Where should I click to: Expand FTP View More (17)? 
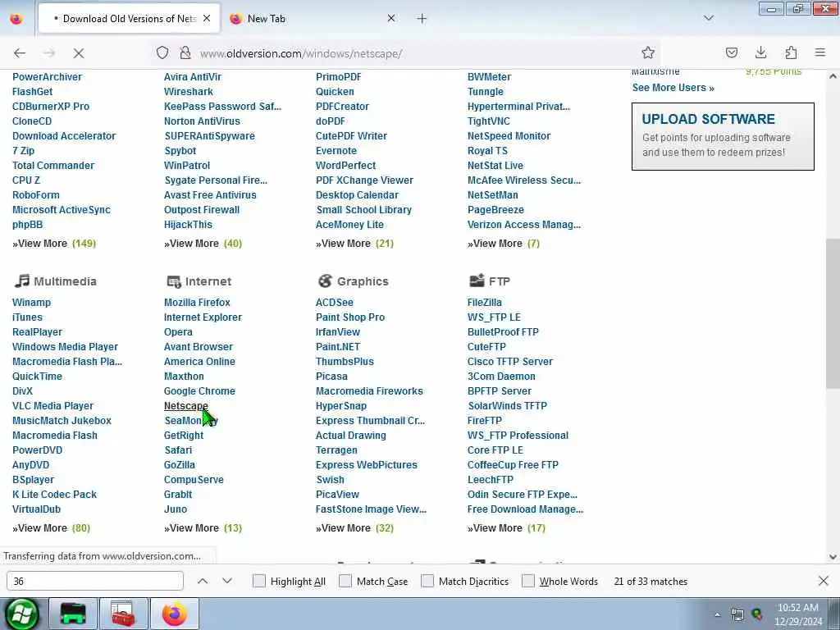click(x=506, y=528)
